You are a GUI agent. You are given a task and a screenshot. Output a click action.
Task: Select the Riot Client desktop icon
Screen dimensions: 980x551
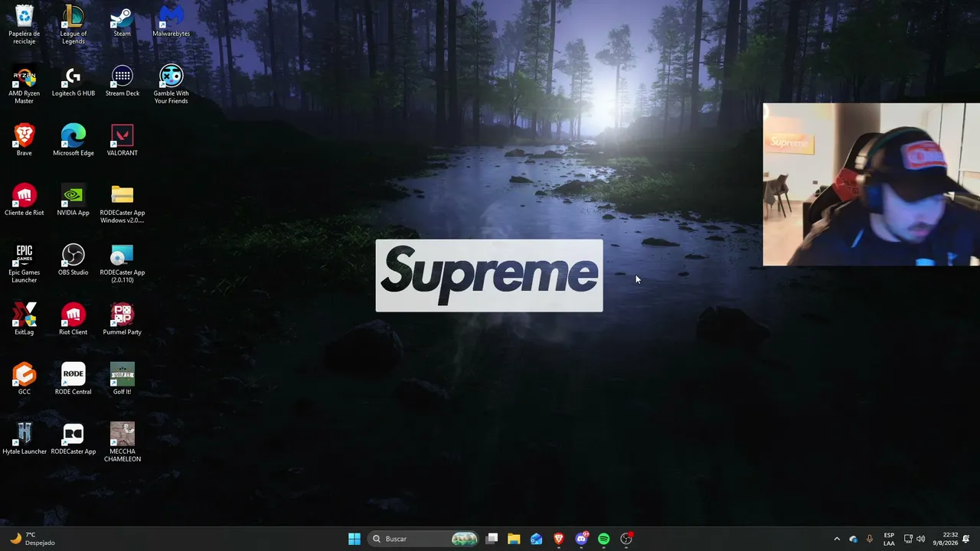click(73, 319)
